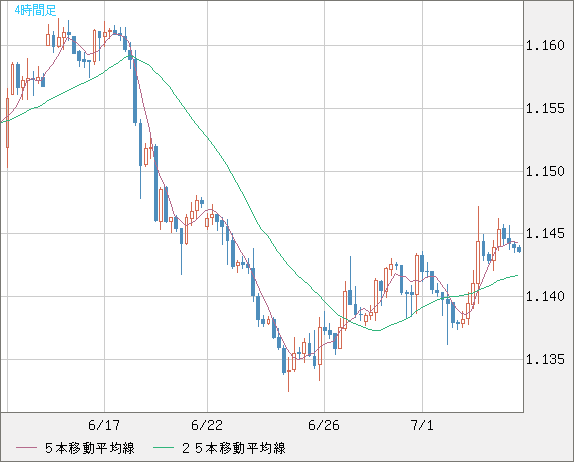This screenshot has width=574, height=462.
Task: Click the 1.160 price axis label
Action: [x=545, y=46]
